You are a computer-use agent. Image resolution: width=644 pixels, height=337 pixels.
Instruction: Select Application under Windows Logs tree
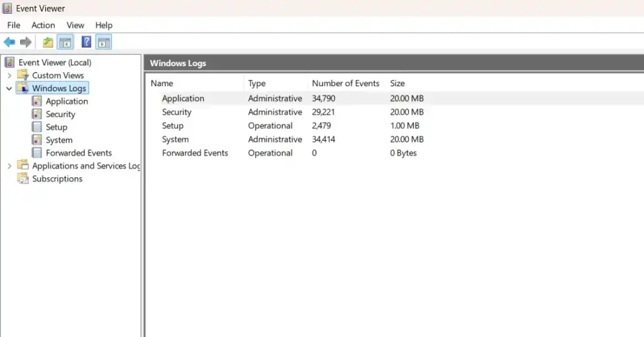(67, 101)
